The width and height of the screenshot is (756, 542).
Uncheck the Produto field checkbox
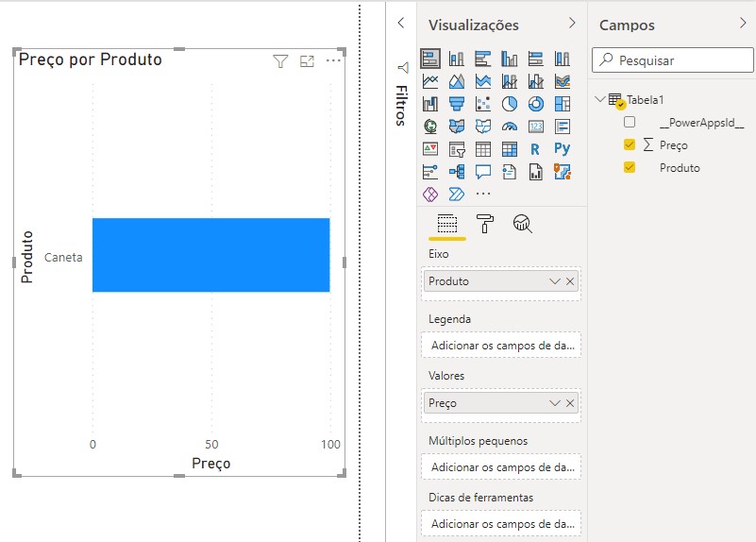pyautogui.click(x=630, y=167)
